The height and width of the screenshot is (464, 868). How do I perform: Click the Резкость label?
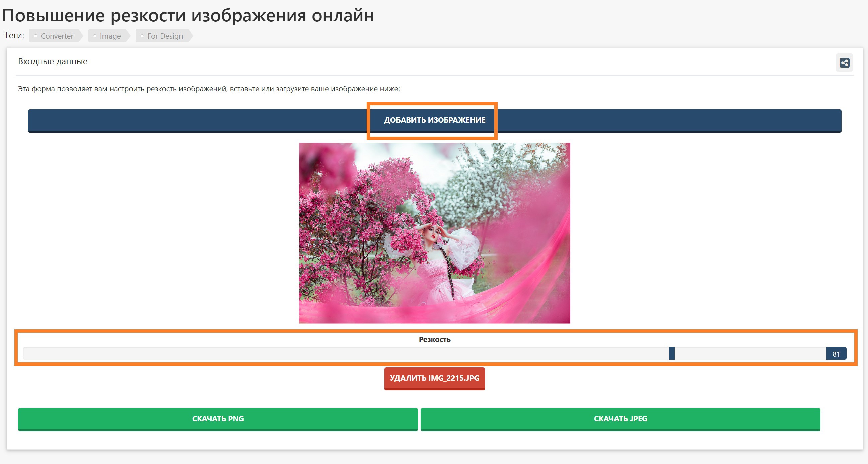coord(435,339)
